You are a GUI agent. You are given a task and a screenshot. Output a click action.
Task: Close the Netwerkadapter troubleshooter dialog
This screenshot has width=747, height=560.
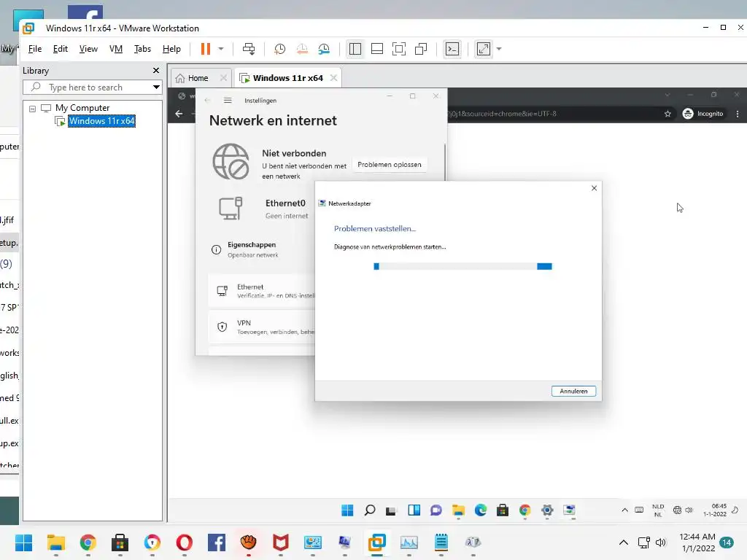(x=594, y=188)
